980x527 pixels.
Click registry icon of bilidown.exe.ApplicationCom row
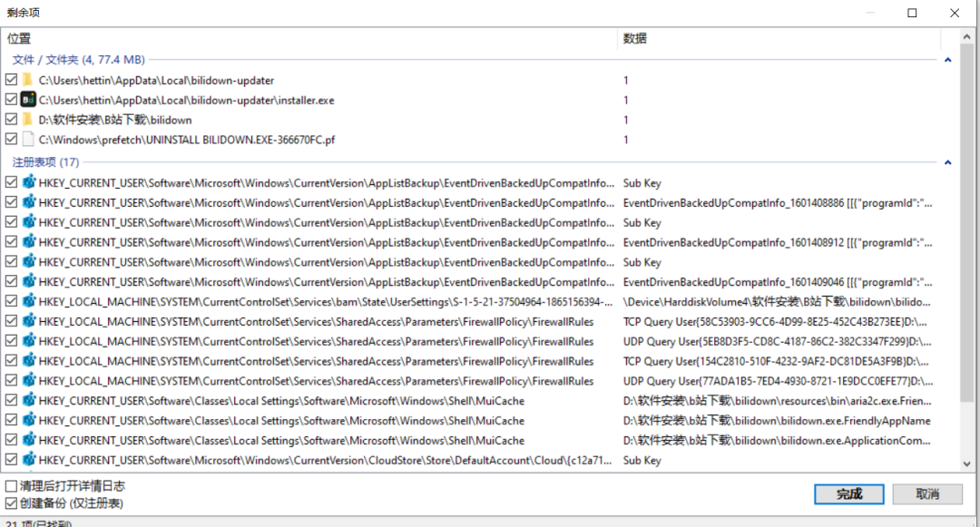(x=29, y=440)
